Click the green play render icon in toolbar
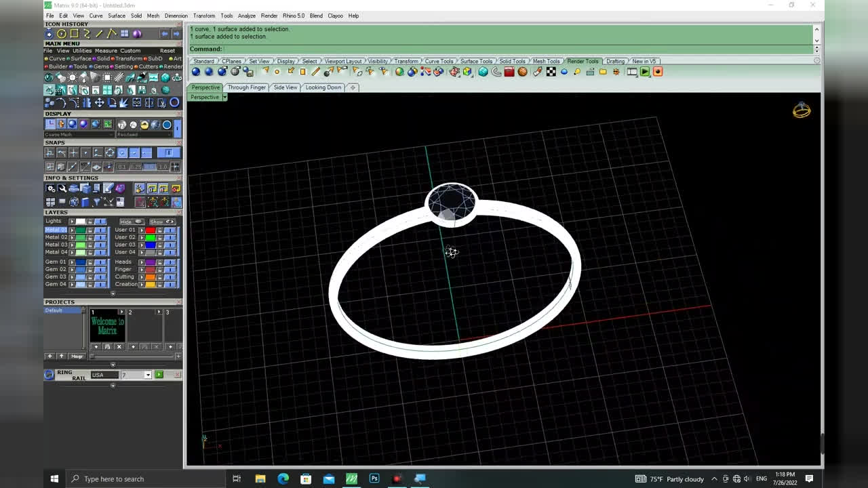The height and width of the screenshot is (488, 868). [645, 72]
